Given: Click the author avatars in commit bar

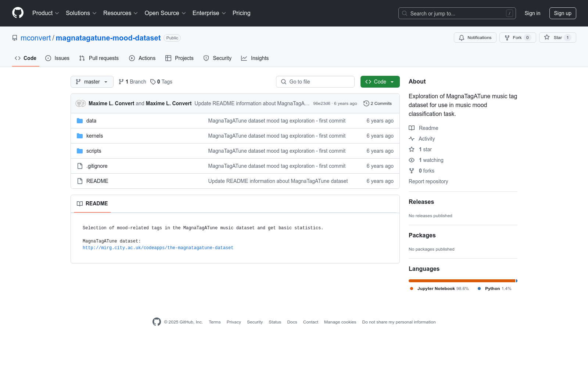Looking at the screenshot, I should point(80,103).
